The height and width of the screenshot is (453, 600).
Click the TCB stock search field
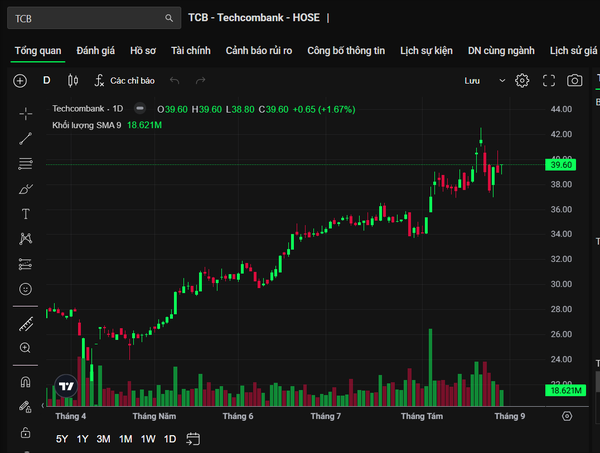point(94,18)
